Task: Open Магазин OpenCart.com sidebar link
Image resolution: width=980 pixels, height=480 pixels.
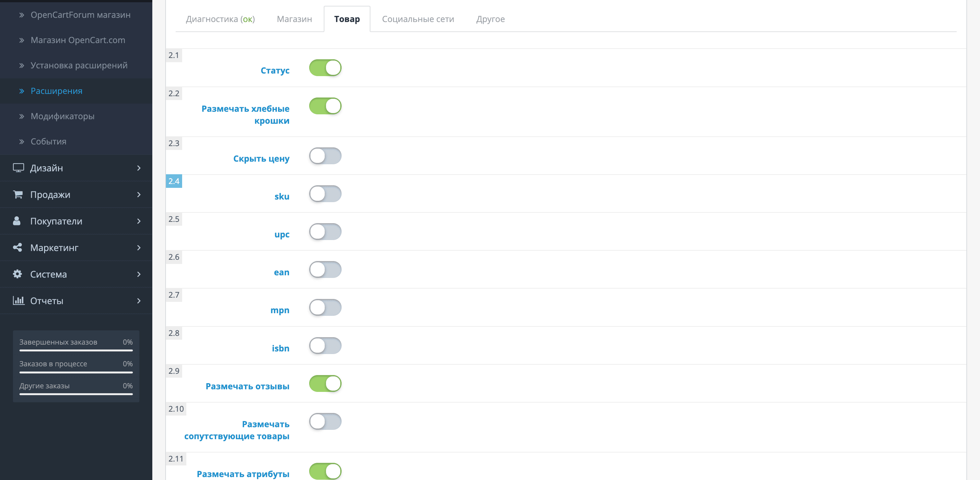Action: click(x=78, y=40)
